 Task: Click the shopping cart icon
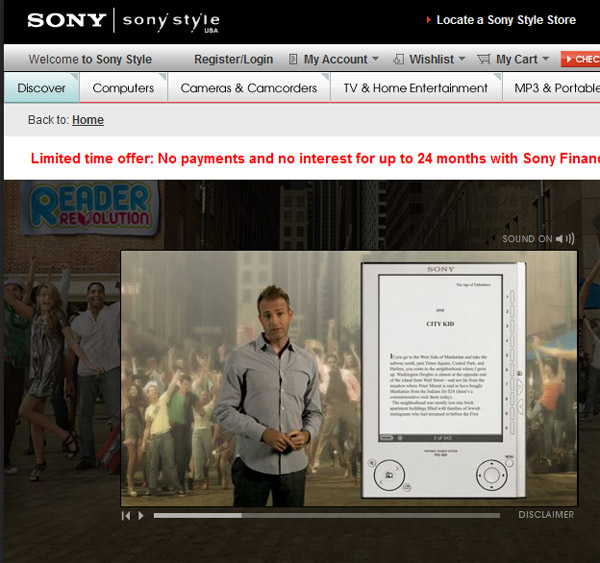484,59
